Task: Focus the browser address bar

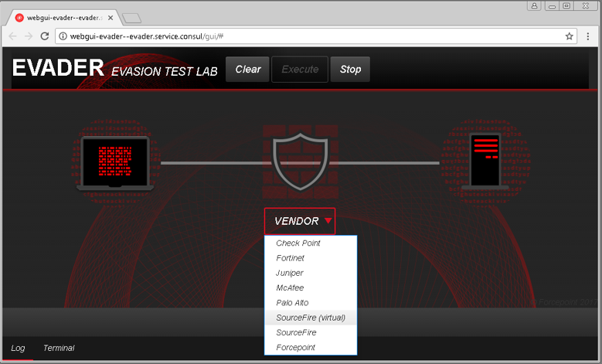Action: (x=315, y=36)
